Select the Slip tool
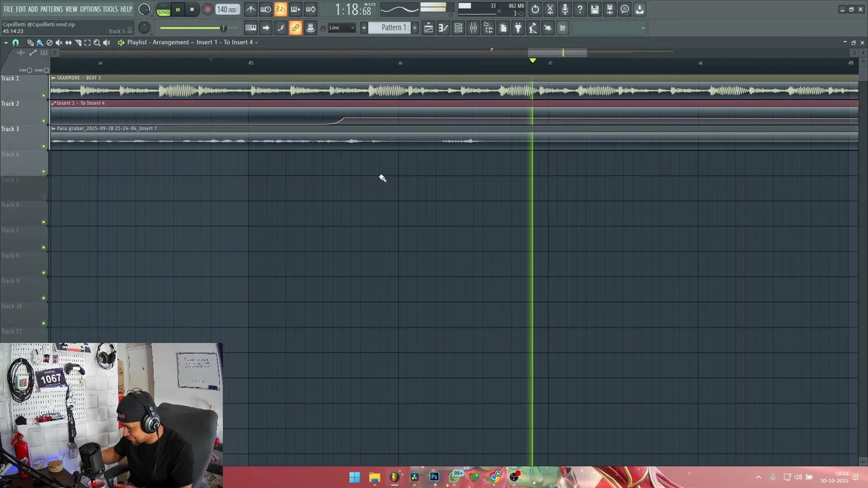 pyautogui.click(x=68, y=43)
